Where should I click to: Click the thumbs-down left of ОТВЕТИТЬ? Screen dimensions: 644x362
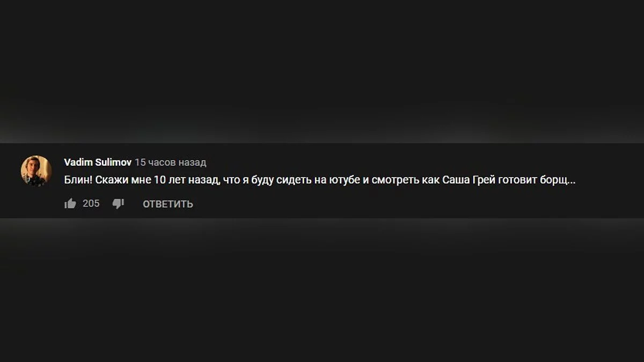118,204
